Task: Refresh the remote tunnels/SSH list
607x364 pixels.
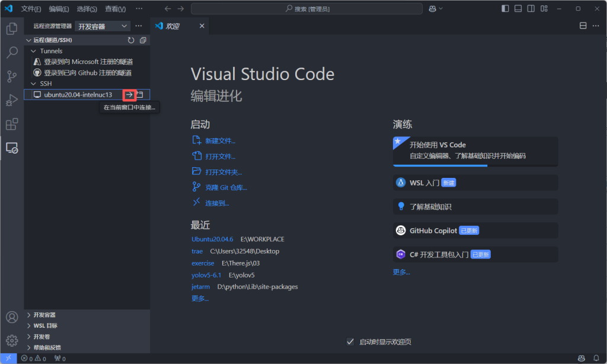Action: (x=131, y=40)
